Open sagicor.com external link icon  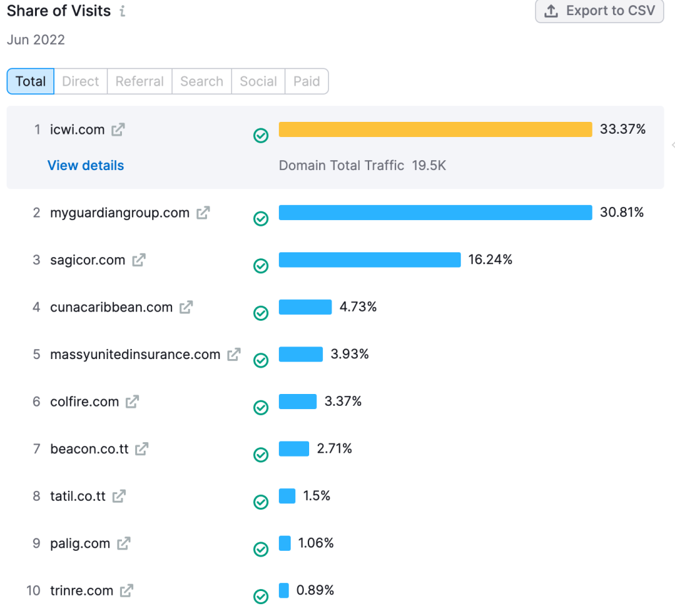point(138,260)
